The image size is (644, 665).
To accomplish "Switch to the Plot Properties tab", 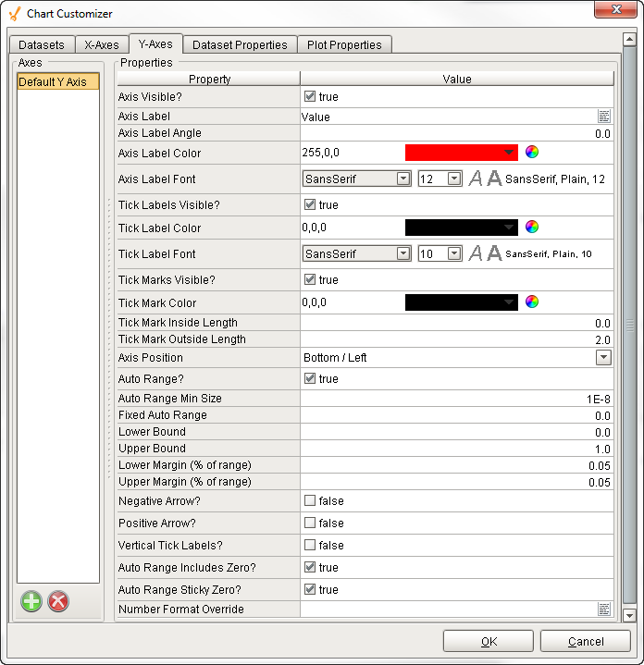I will coord(344,44).
